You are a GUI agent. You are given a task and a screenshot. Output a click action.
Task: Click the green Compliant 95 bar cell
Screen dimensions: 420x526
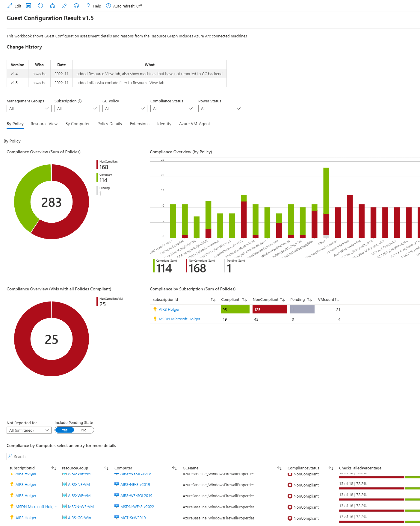[x=235, y=310]
